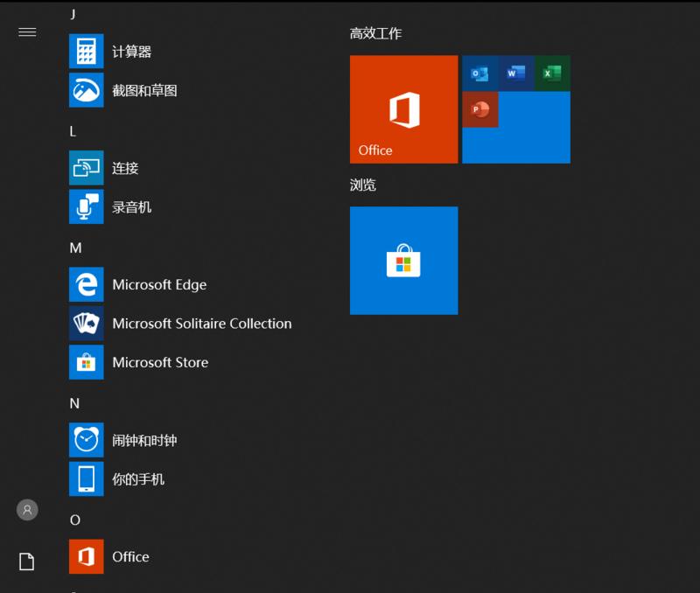Click the Microsoft Edge text label
This screenshot has height=593, width=700.
[159, 284]
